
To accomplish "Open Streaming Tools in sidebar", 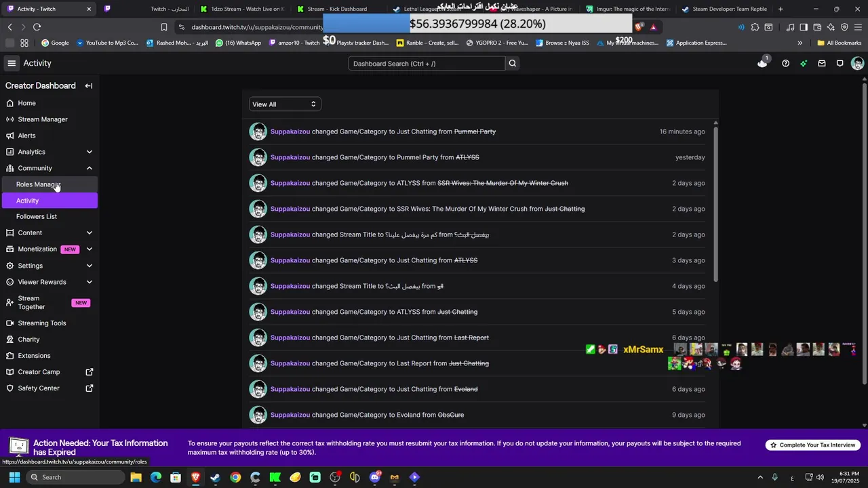I will (49, 323).
